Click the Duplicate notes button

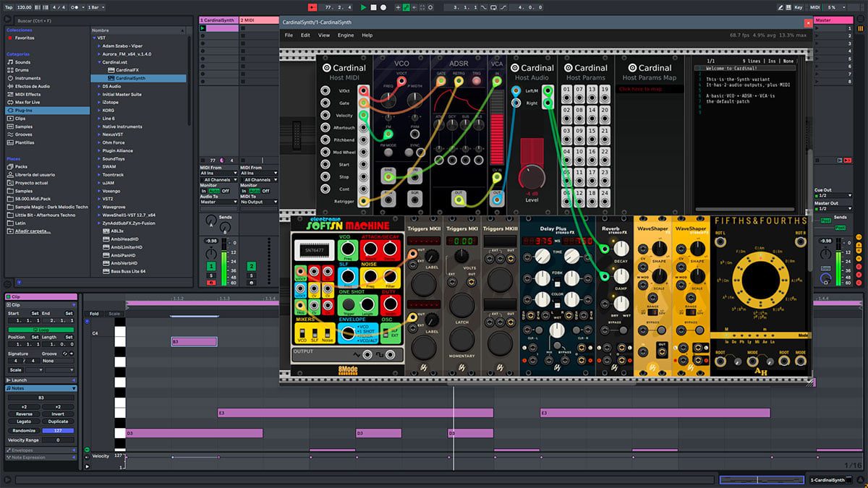(58, 421)
